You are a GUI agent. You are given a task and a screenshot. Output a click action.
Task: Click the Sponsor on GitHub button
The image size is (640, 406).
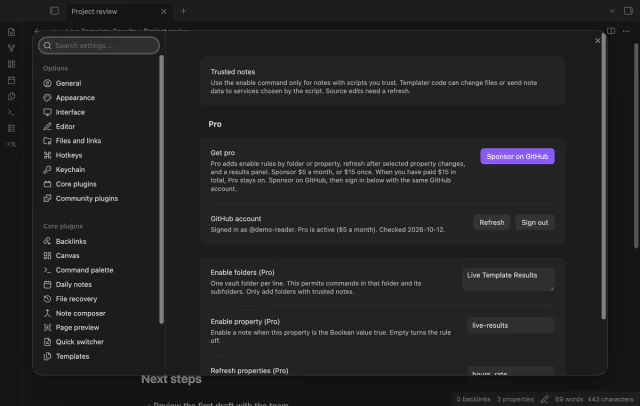click(x=517, y=156)
